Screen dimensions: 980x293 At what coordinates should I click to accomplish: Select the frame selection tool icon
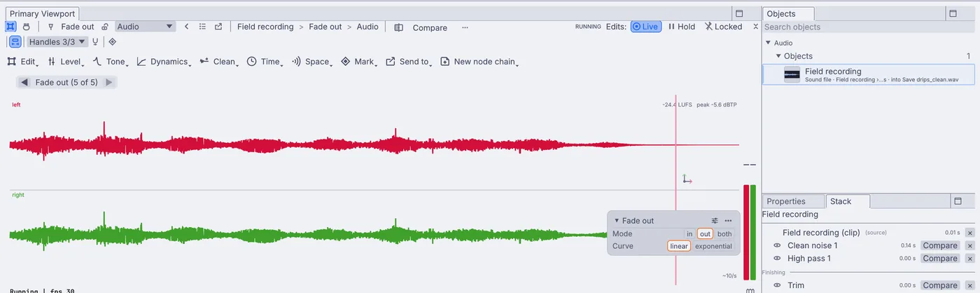coord(11,27)
